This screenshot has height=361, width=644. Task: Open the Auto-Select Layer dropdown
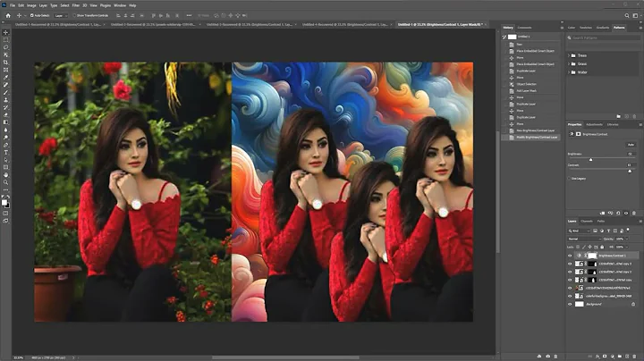[x=61, y=15]
